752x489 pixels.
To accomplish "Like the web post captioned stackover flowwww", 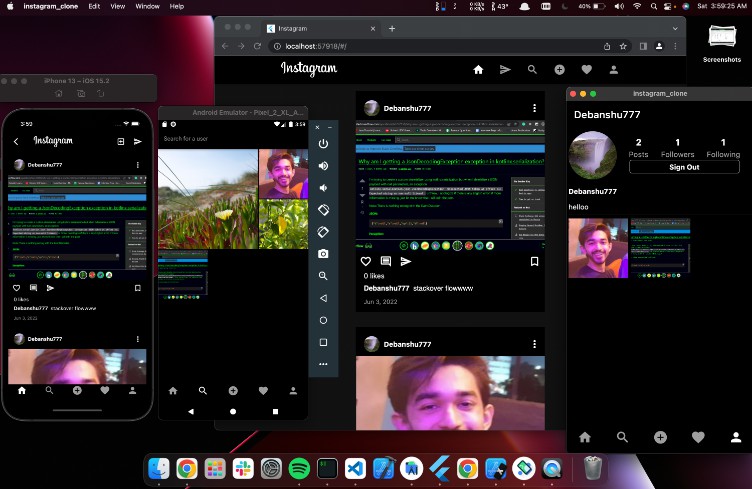I will pos(366,261).
